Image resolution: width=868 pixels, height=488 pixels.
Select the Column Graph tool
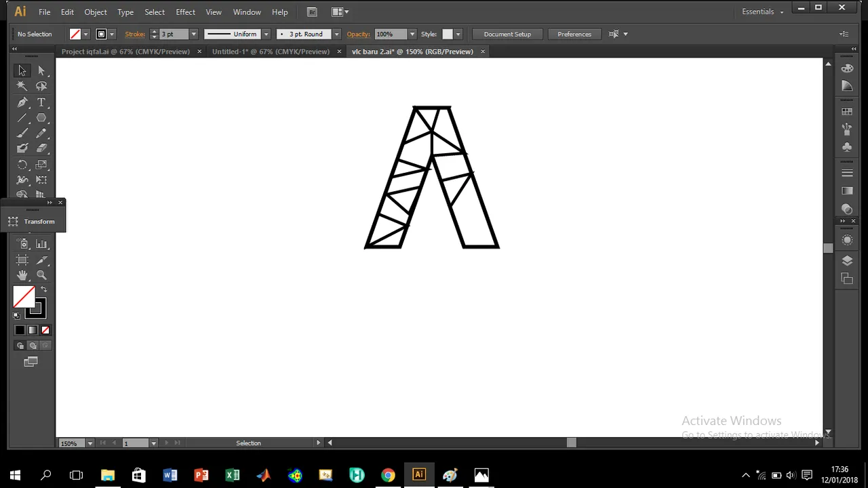[41, 244]
